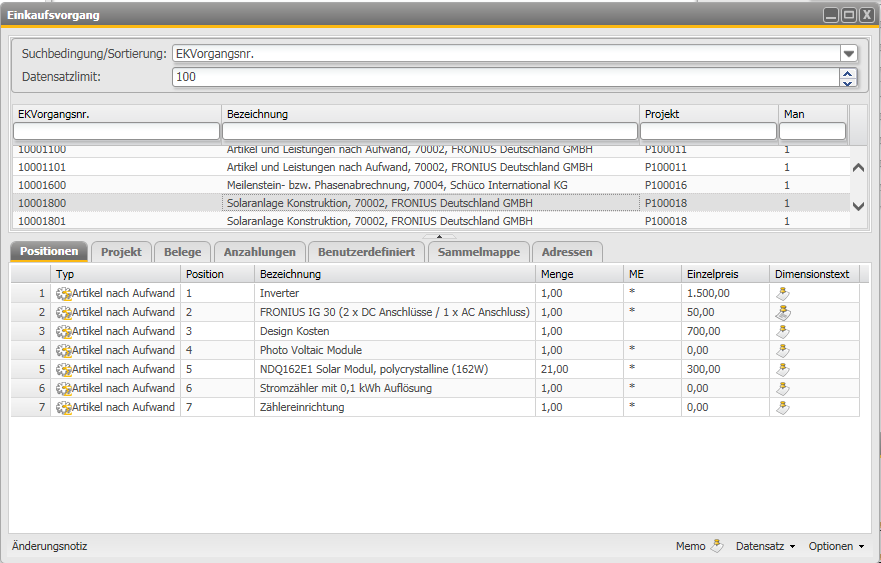Open Dimensionstext icon for Inverter row
The width and height of the screenshot is (881, 563).
(x=783, y=293)
